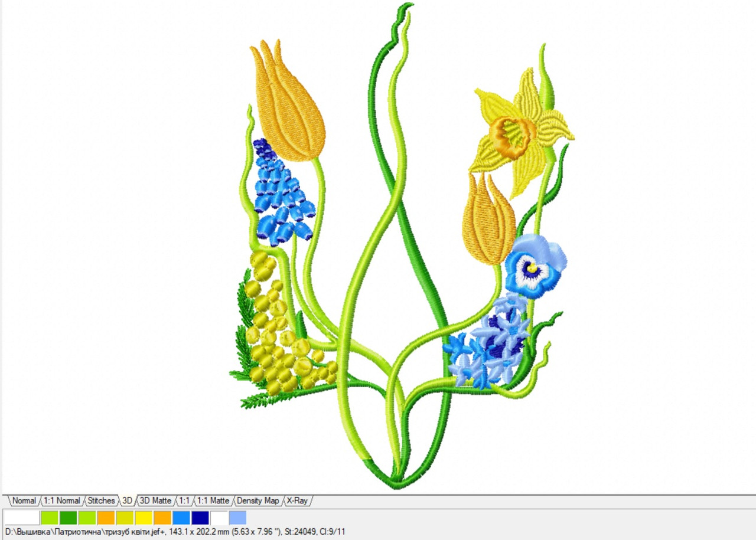Select the 1:1 Matte tab
The height and width of the screenshot is (540, 756).
click(213, 500)
